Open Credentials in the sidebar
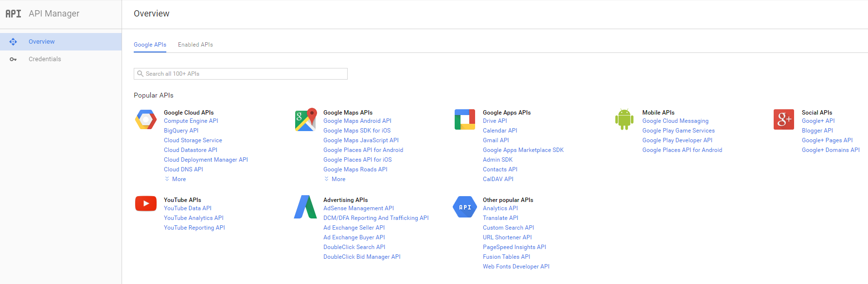 61,59
